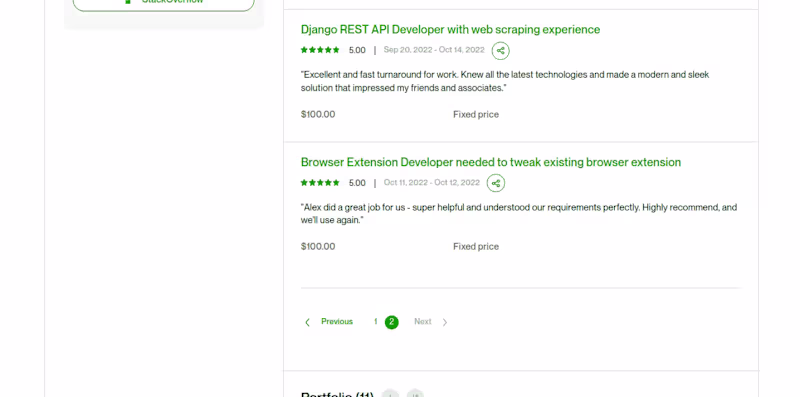Click the disabled Next pagination link

[422, 321]
